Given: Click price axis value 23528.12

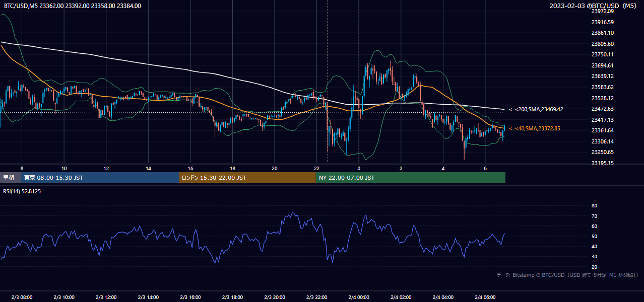Looking at the screenshot, I should click(602, 98).
